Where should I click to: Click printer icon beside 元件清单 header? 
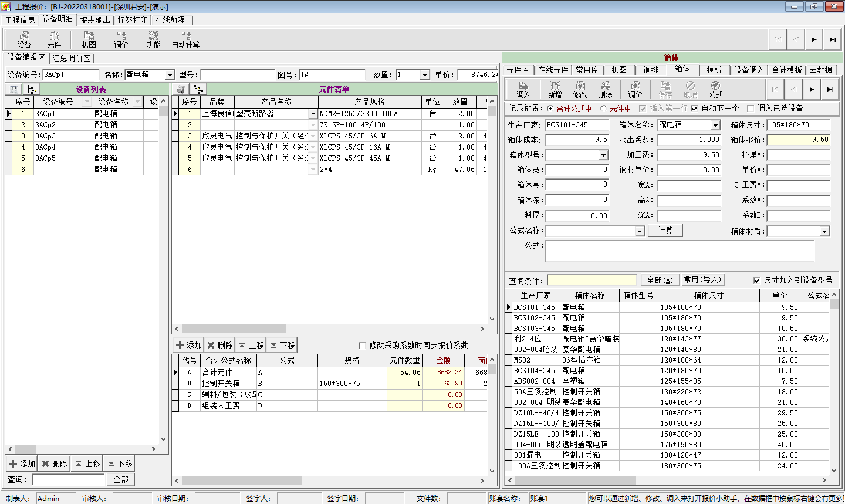[181, 89]
